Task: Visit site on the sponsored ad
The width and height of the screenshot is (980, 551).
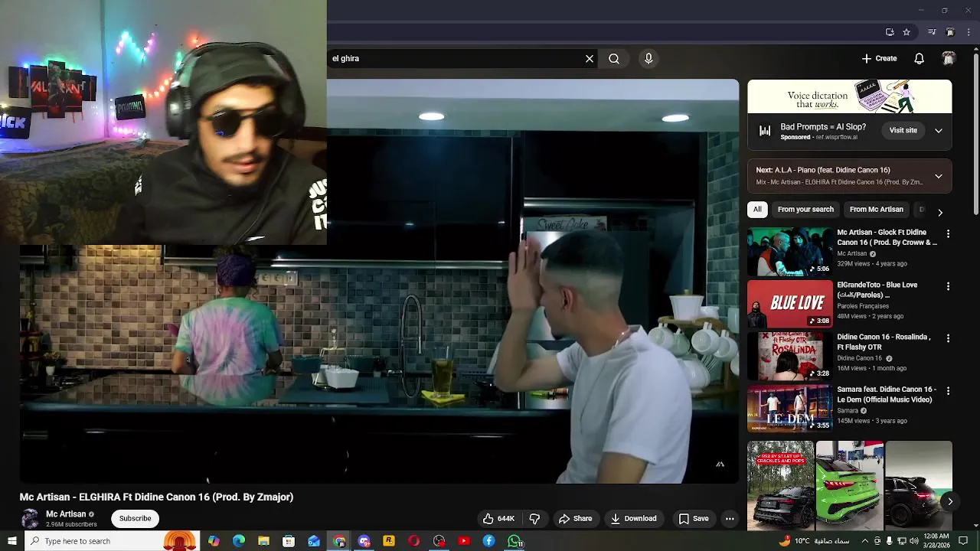Action: coord(903,130)
